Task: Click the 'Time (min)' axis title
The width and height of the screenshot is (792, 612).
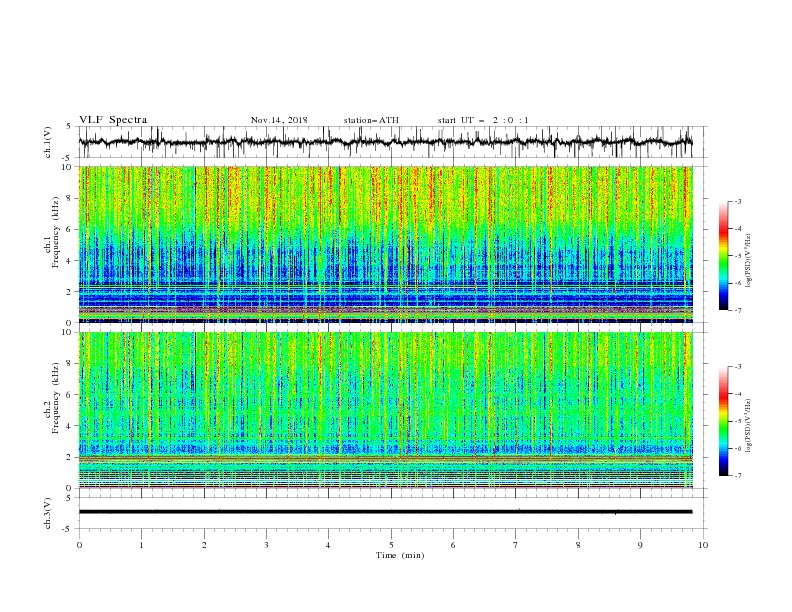Action: [400, 555]
